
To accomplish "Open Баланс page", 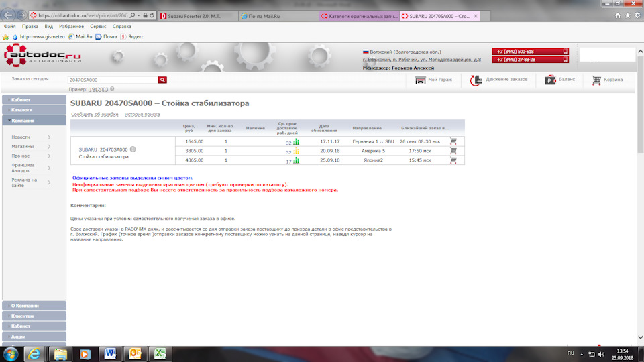I will (x=559, y=80).
